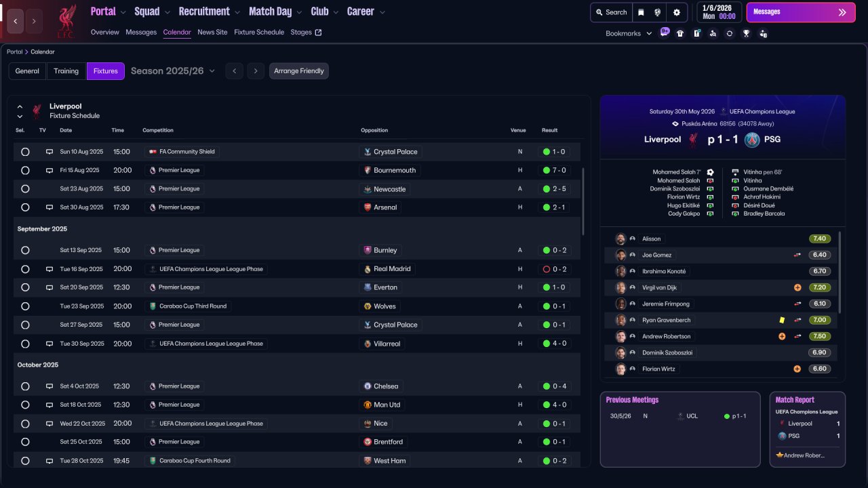
Task: Click the orange plus icon beside Florian Wirtz
Action: [x=797, y=369]
